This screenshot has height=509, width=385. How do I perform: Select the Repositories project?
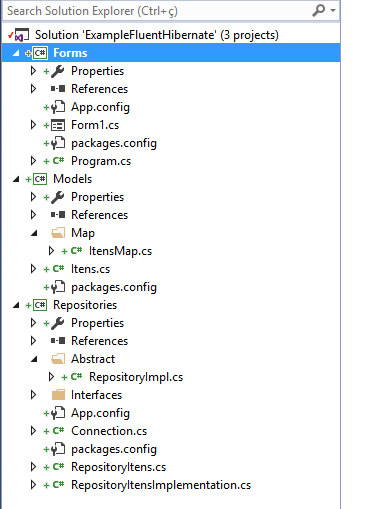click(x=85, y=305)
